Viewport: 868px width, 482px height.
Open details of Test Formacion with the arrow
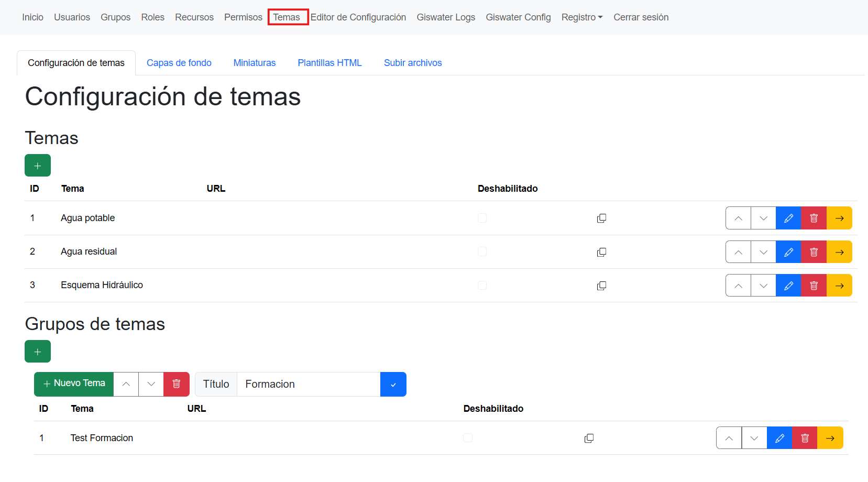click(x=830, y=437)
